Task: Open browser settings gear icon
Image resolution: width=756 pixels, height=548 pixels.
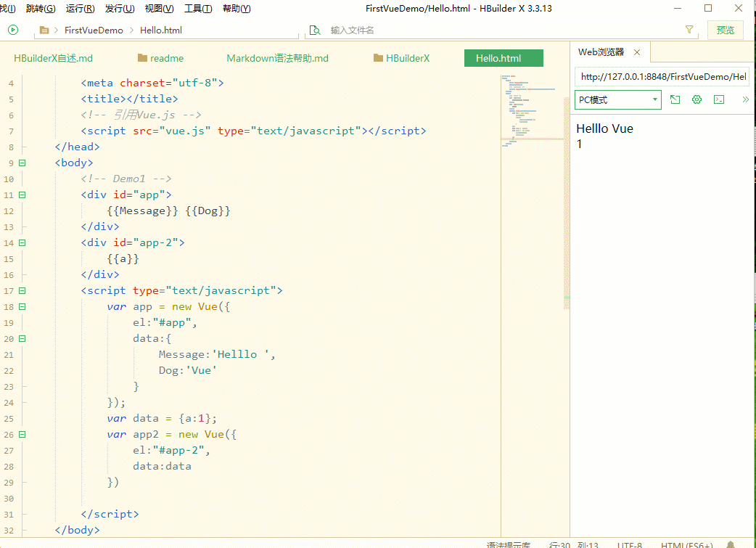Action: pyautogui.click(x=697, y=99)
